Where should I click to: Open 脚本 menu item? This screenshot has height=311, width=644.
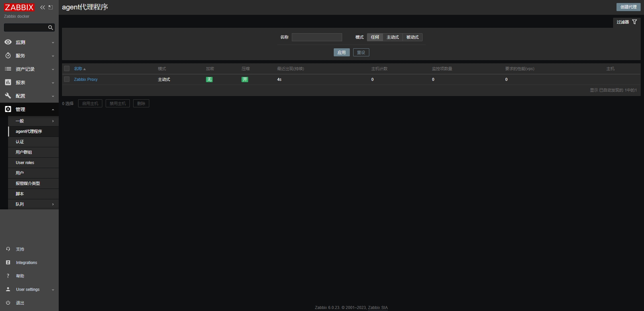(x=34, y=194)
